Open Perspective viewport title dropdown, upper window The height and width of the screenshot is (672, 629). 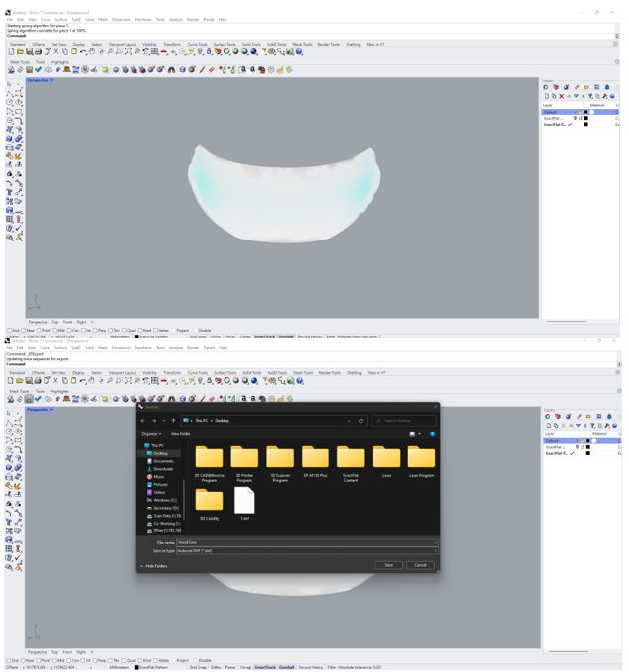(x=52, y=80)
